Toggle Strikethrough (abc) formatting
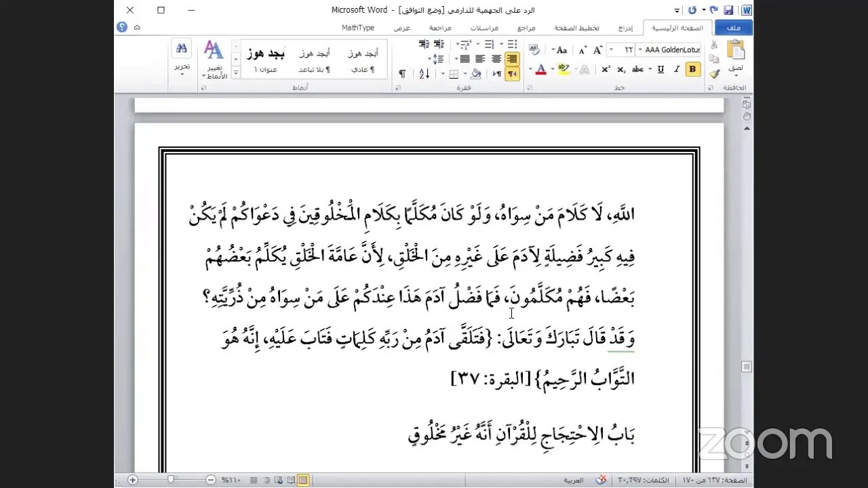The image size is (868, 488). tap(637, 69)
